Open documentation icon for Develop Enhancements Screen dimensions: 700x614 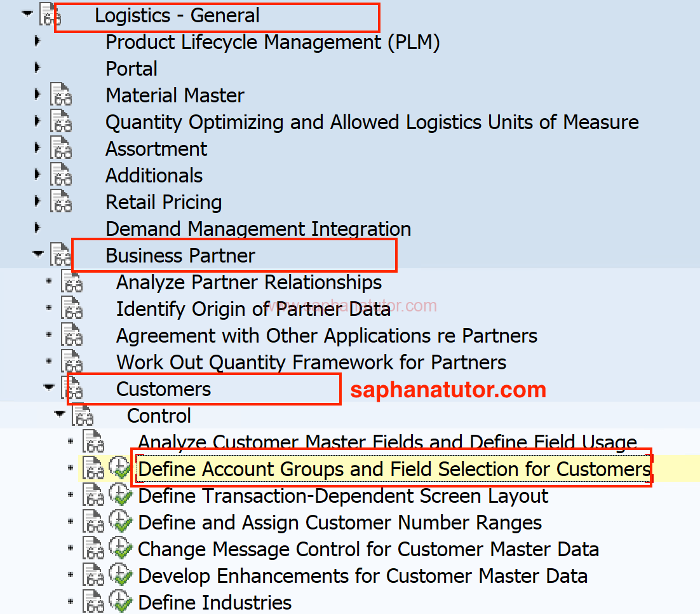click(93, 575)
